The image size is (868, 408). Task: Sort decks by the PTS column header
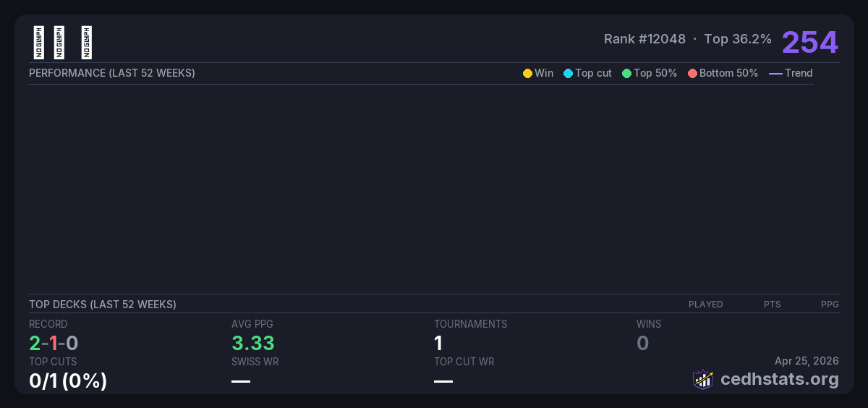point(772,305)
